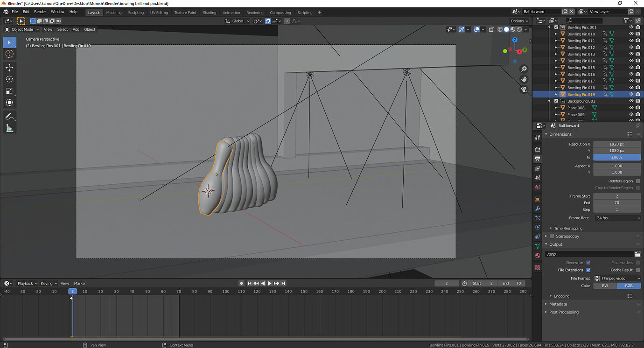Switch to wireframe viewport shading
Image resolution: width=644 pixels, height=348 pixels.
click(x=500, y=29)
